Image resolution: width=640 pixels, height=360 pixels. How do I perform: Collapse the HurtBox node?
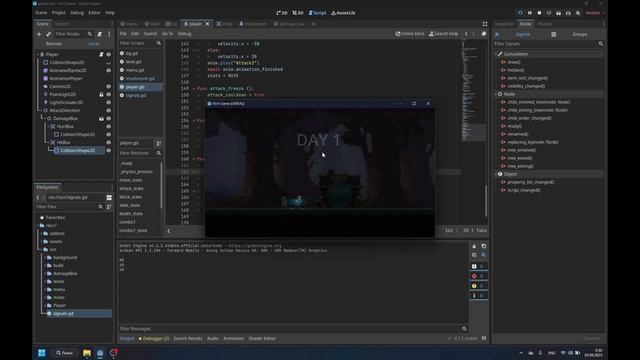coord(49,127)
